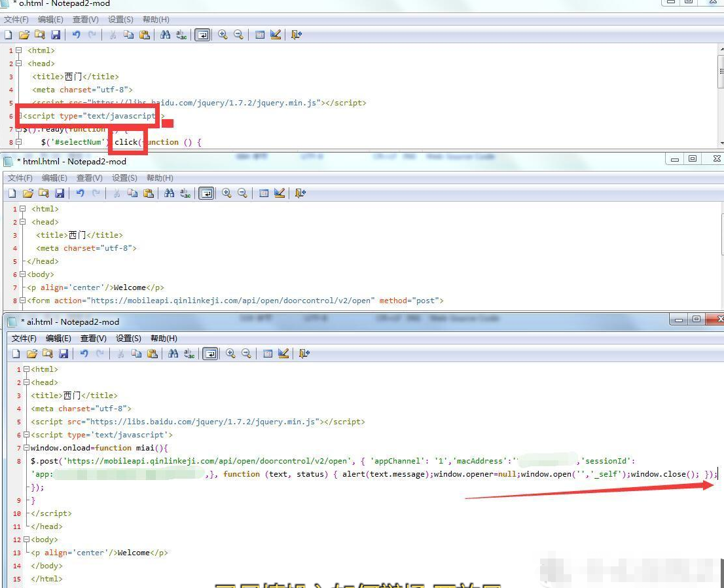Click Zoom Out icon in ai.html window
This screenshot has width=724, height=588.
pyautogui.click(x=246, y=354)
